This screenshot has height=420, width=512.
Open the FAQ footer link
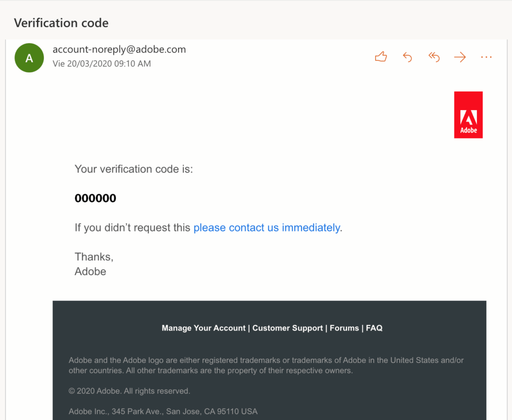pyautogui.click(x=374, y=328)
